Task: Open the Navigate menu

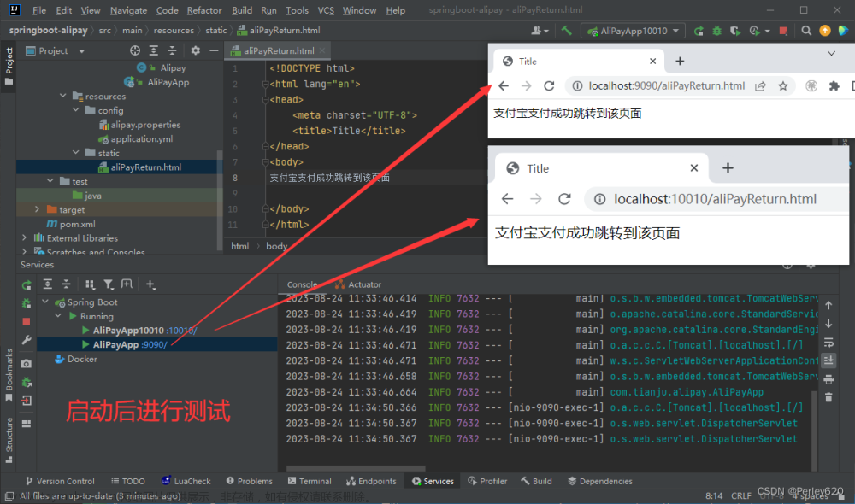Action: 128,10
